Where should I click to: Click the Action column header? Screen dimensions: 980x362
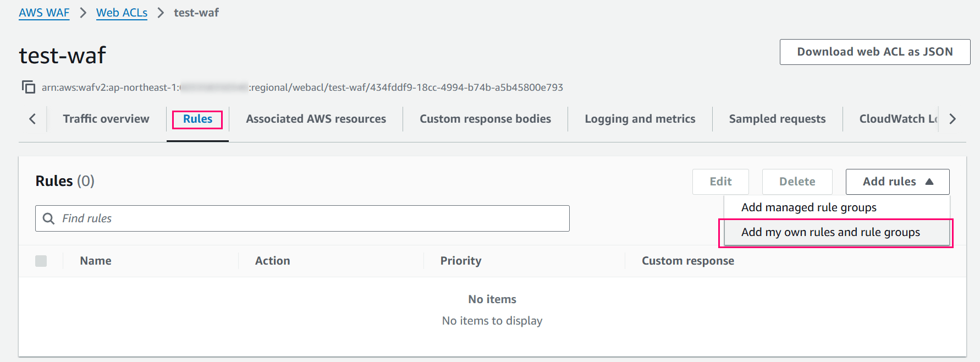pyautogui.click(x=272, y=261)
